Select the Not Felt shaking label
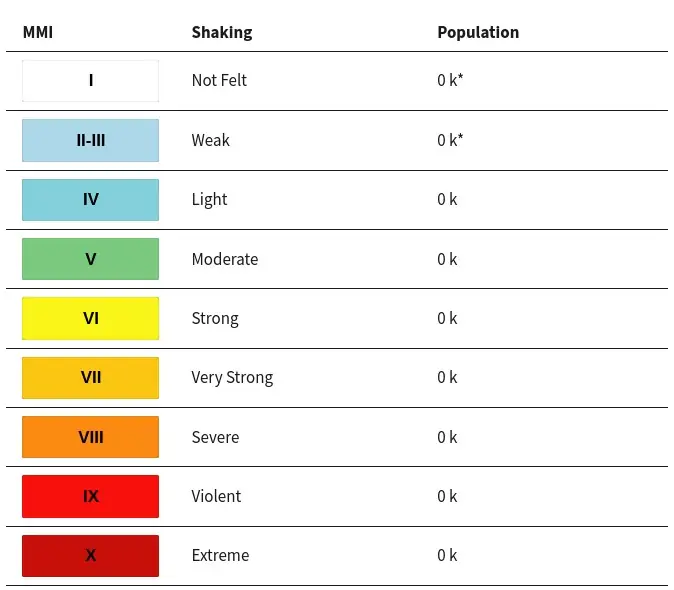The width and height of the screenshot is (674, 590). pyautogui.click(x=219, y=80)
